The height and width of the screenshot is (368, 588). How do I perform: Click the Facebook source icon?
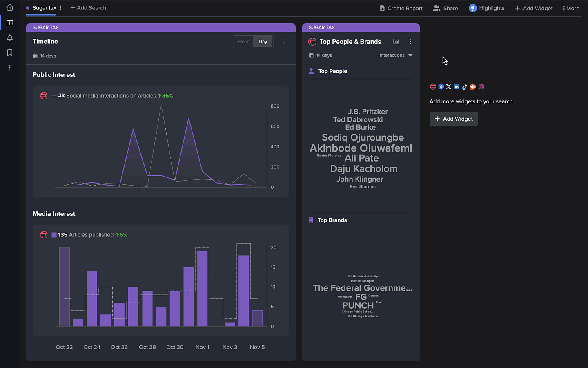point(441,86)
